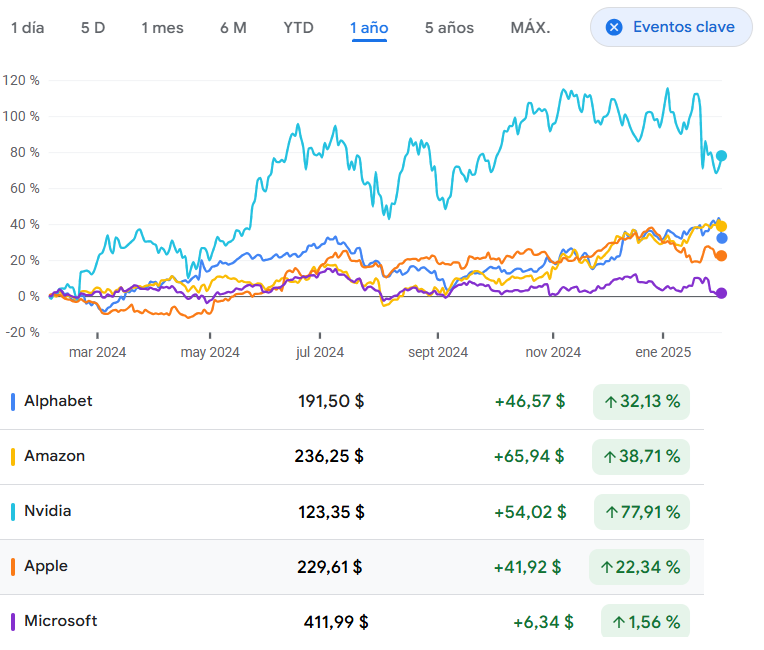Click Alphabet's blue end-point dot on chart
The image size is (764, 650).
coord(722,238)
